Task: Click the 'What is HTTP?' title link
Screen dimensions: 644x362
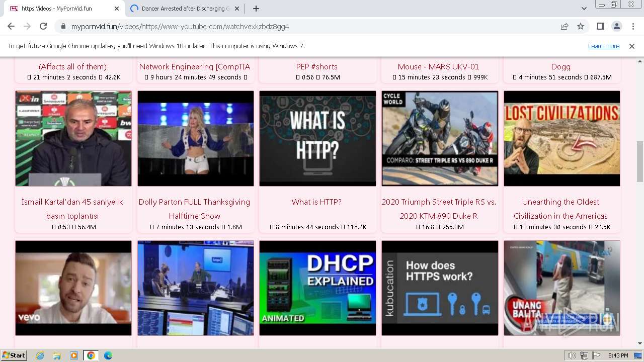Action: click(x=316, y=202)
